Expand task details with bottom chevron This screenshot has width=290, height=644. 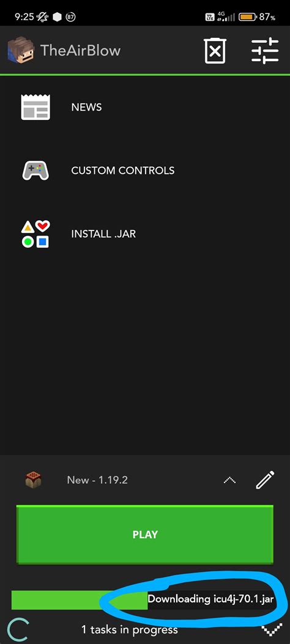(272, 629)
